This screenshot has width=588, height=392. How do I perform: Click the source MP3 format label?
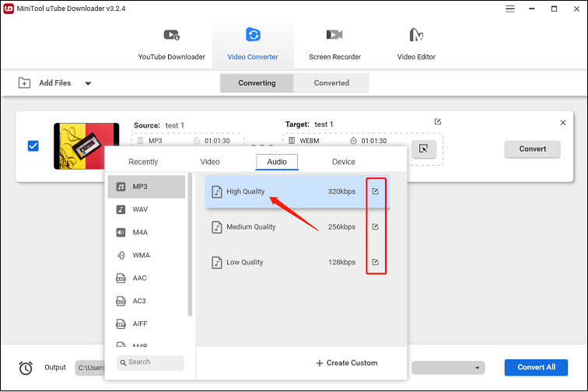pos(156,141)
